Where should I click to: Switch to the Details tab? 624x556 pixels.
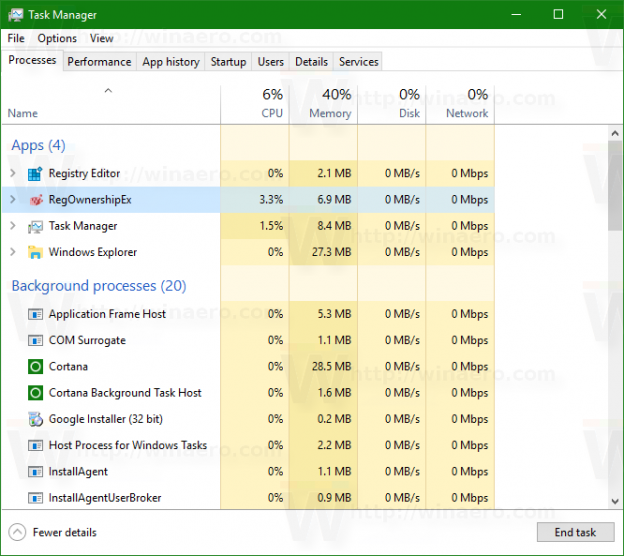tap(311, 62)
